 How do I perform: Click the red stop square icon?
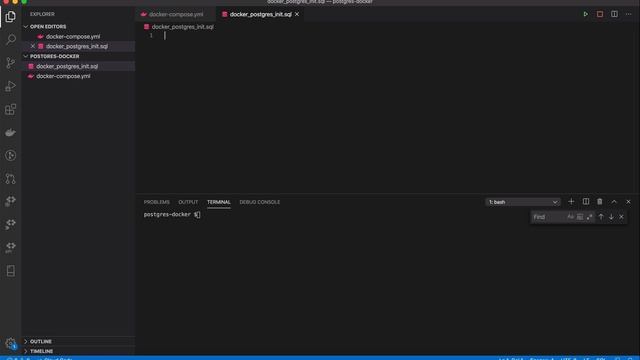coord(600,14)
